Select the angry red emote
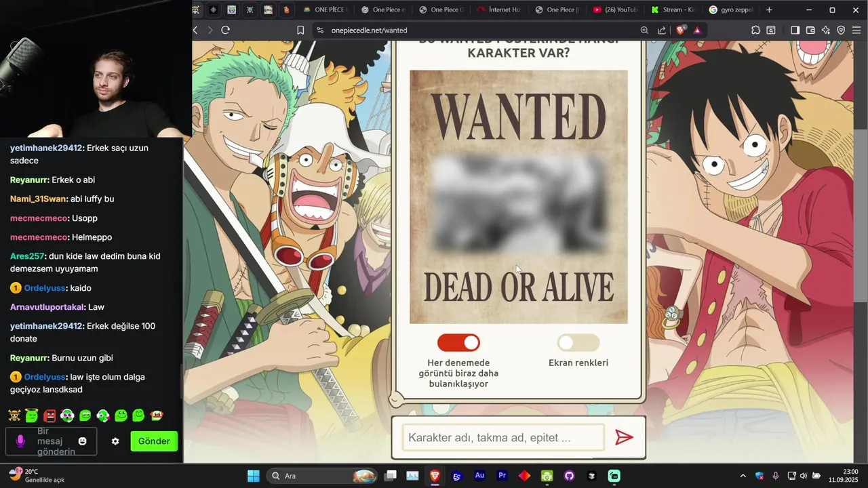The image size is (868, 488). [50, 415]
